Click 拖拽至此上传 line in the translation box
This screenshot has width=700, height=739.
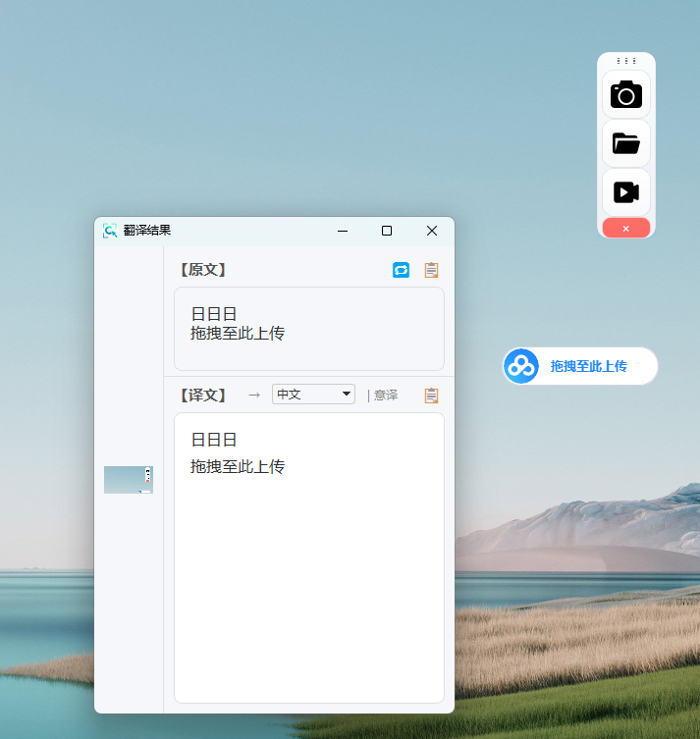point(238,466)
